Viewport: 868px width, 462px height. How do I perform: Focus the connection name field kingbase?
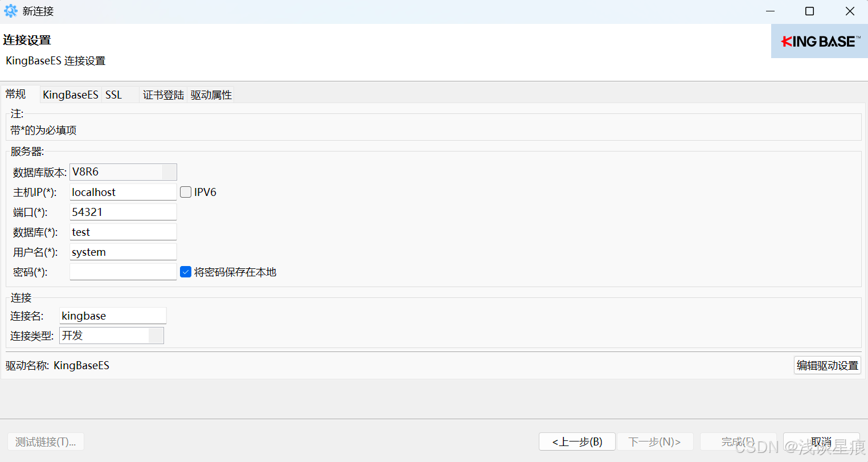pos(113,316)
